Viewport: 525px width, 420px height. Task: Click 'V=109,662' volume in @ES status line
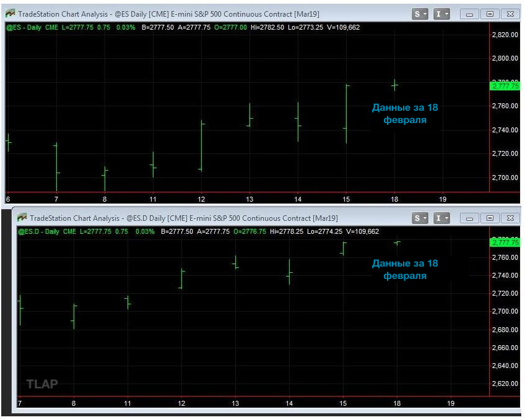point(343,27)
